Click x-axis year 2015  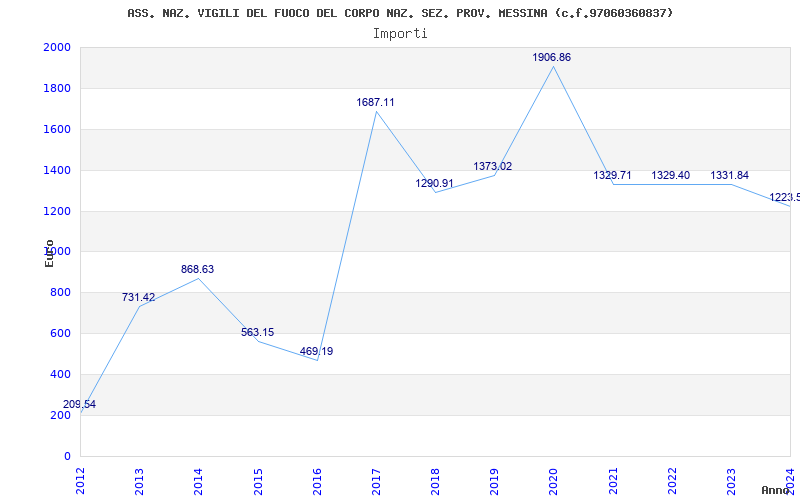pyautogui.click(x=258, y=481)
